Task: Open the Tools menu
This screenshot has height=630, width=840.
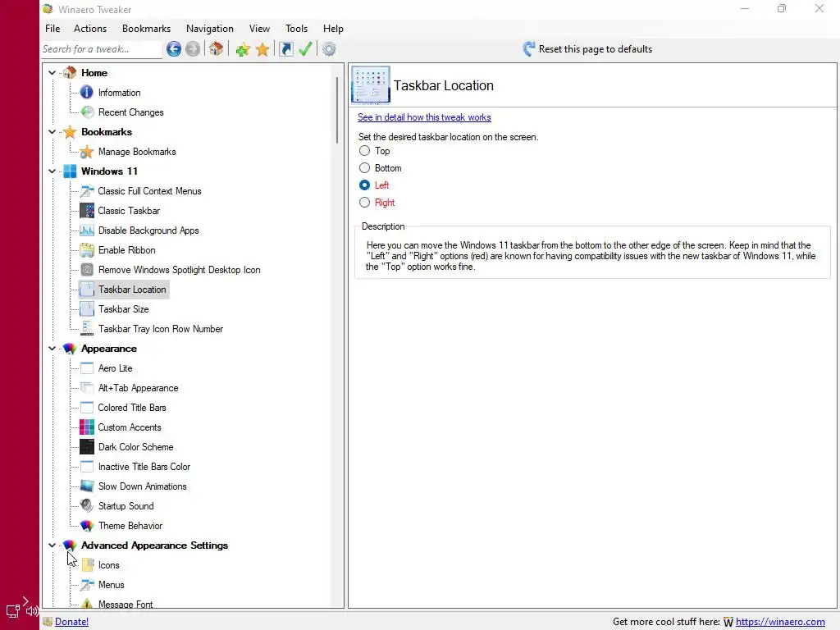Action: [296, 29]
